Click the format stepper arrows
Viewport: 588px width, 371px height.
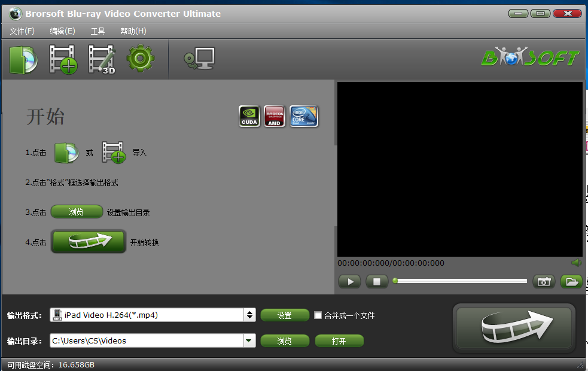click(x=249, y=315)
